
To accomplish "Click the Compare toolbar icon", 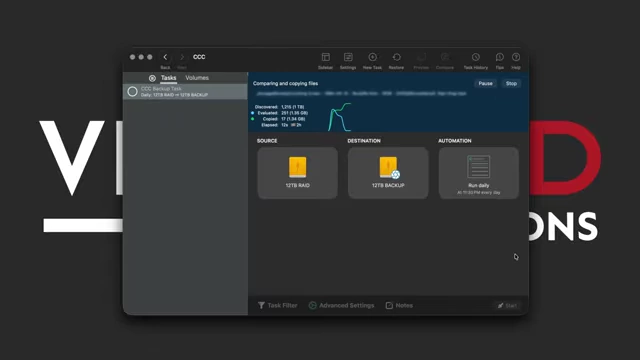I will (445, 57).
